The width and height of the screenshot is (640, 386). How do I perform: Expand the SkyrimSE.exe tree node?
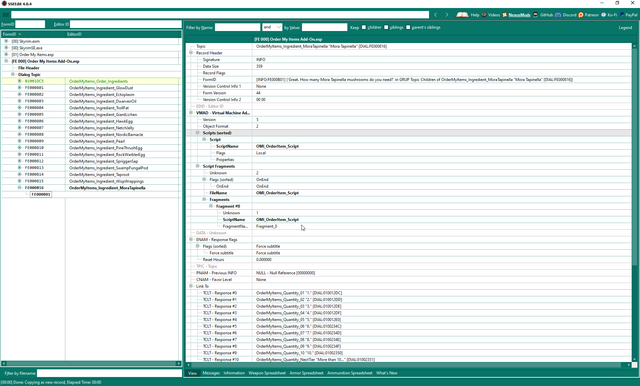[x=6, y=48]
